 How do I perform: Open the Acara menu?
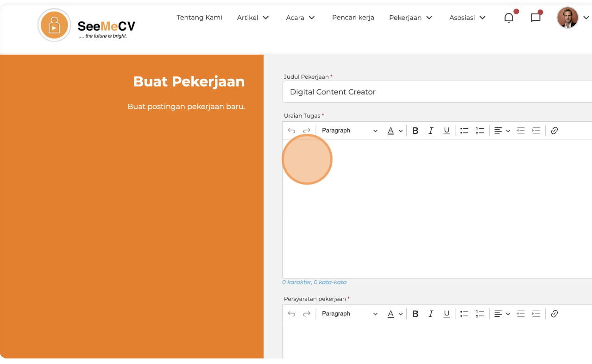click(301, 18)
